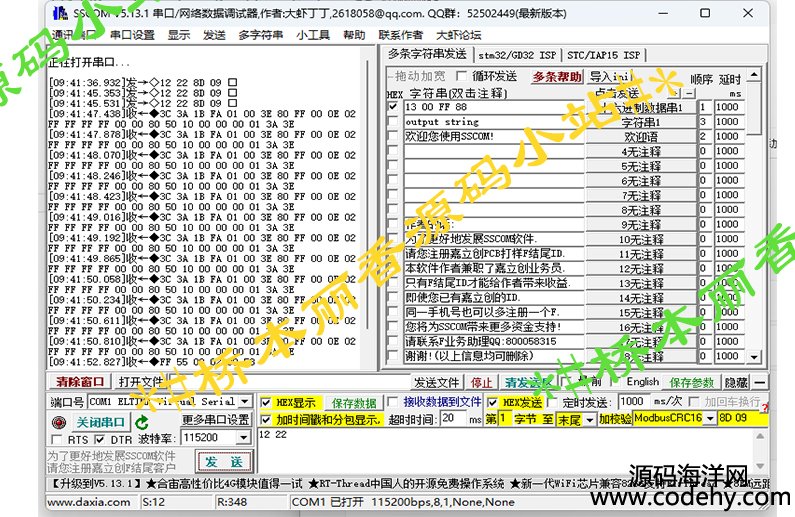
Task: Enable the RTS checkbox
Action: tap(57, 439)
